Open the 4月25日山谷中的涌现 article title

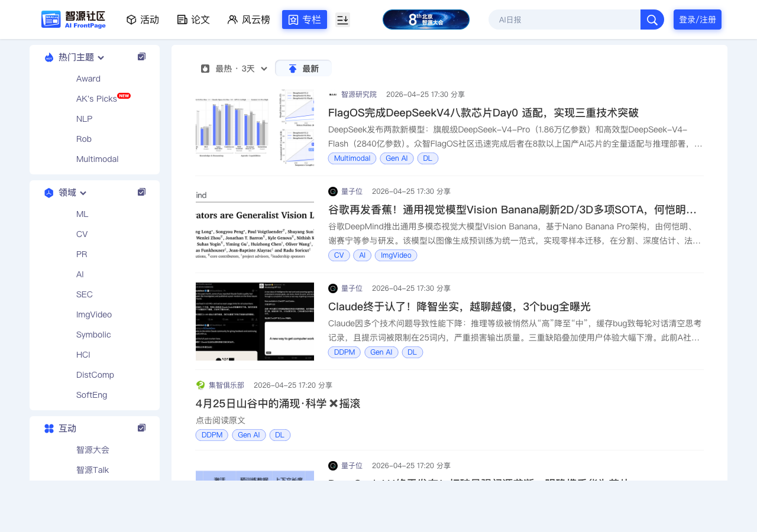click(278, 404)
